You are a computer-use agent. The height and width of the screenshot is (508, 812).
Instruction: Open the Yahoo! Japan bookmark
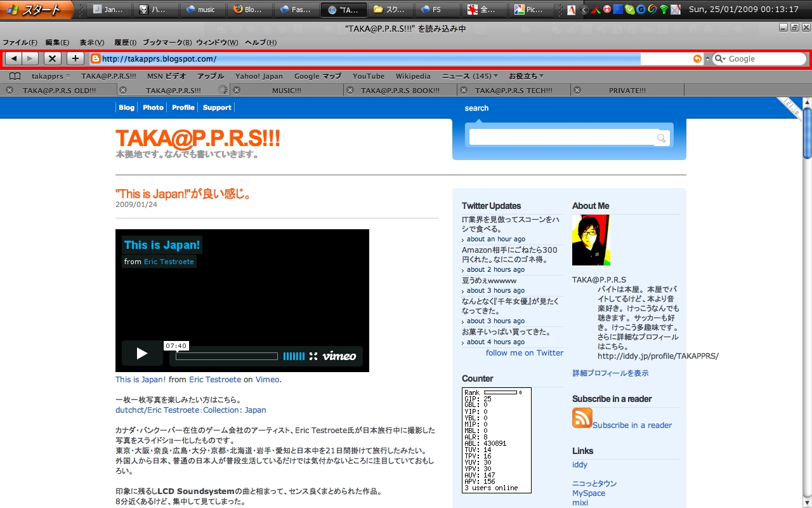point(259,76)
